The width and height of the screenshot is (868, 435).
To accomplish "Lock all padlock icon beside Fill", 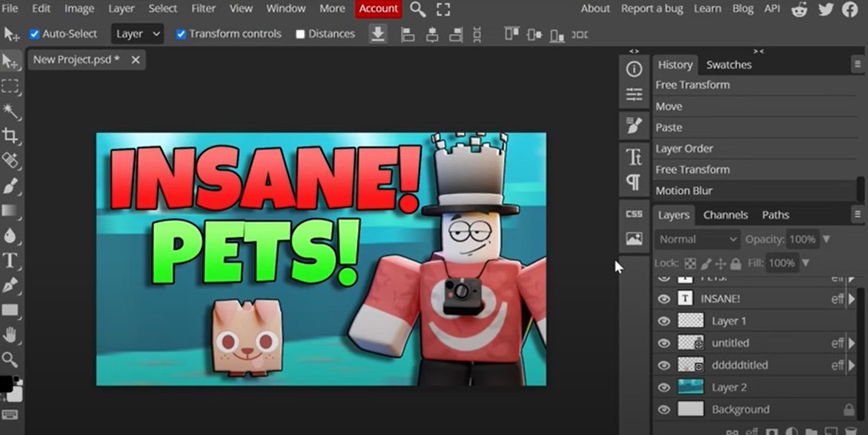I will pos(736,263).
